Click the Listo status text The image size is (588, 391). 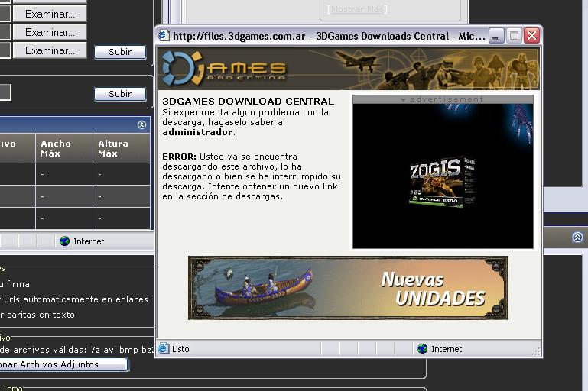(x=180, y=349)
